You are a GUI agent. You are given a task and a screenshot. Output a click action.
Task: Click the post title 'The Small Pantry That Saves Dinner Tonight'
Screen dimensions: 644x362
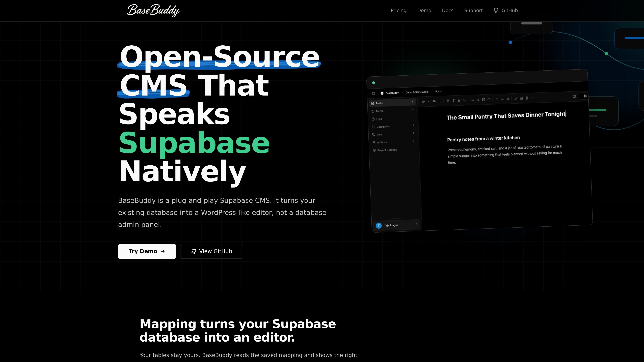click(x=506, y=116)
